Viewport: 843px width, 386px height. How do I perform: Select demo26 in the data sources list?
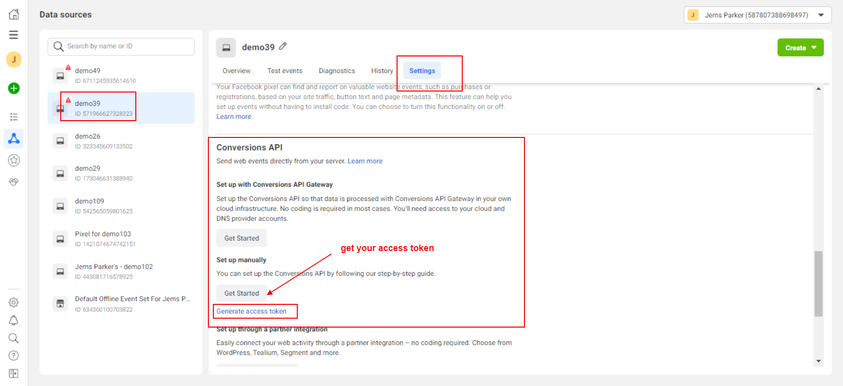(121, 141)
